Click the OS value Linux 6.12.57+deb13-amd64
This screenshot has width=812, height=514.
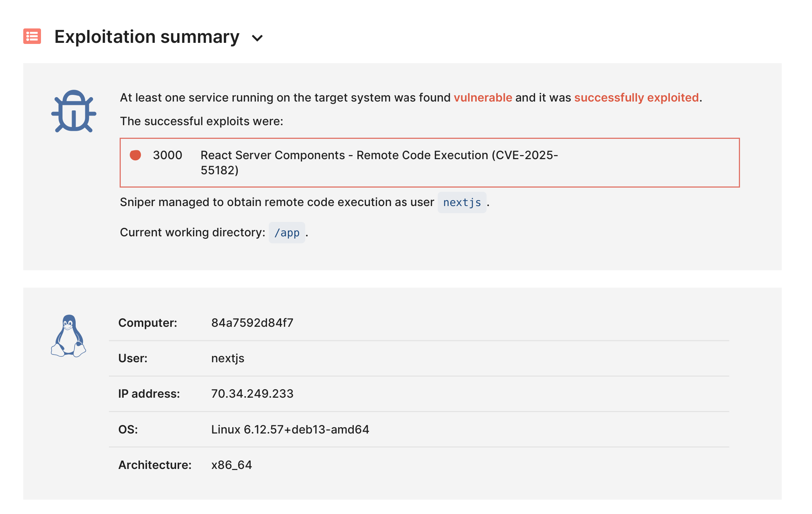[x=290, y=429]
